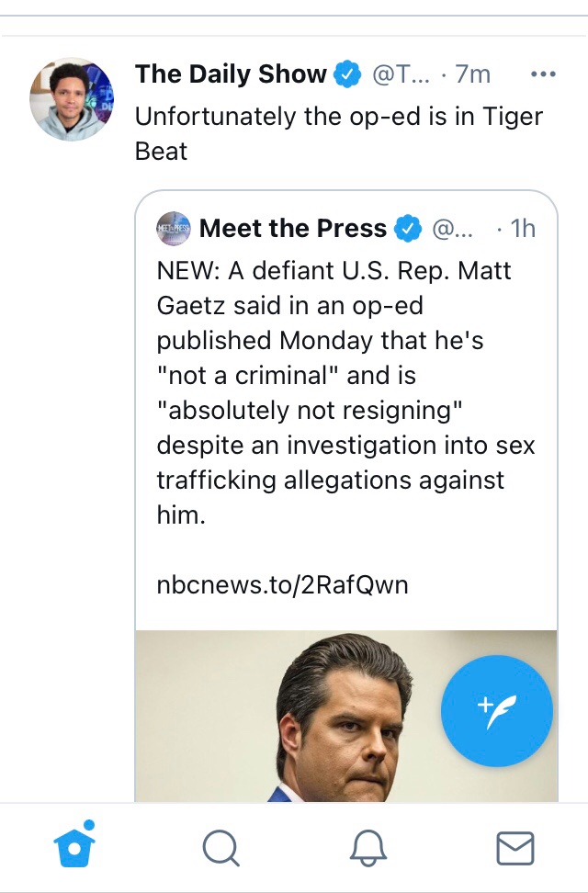This screenshot has height=893, width=588.
Task: Tap the 7m tweet timestamp
Action: (x=473, y=75)
